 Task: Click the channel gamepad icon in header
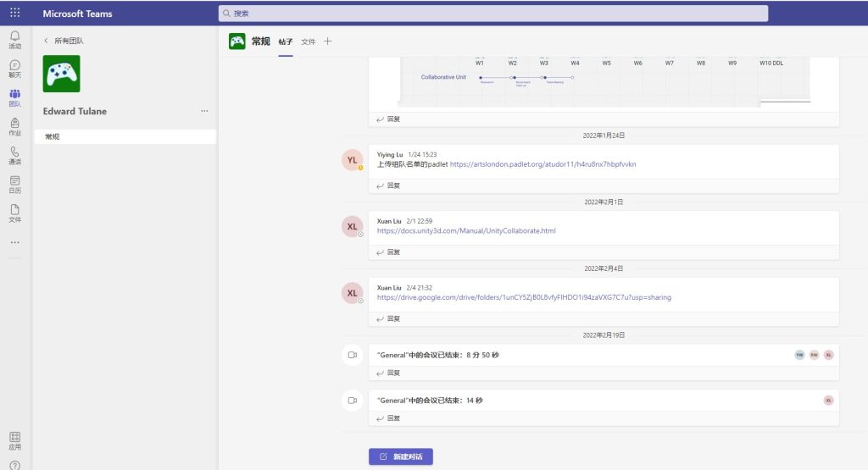237,41
